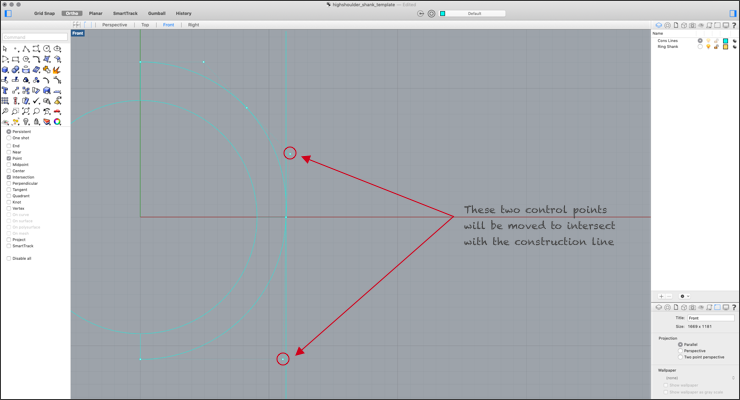Switch to the Top viewport tab
The height and width of the screenshot is (400, 740).
coord(145,25)
